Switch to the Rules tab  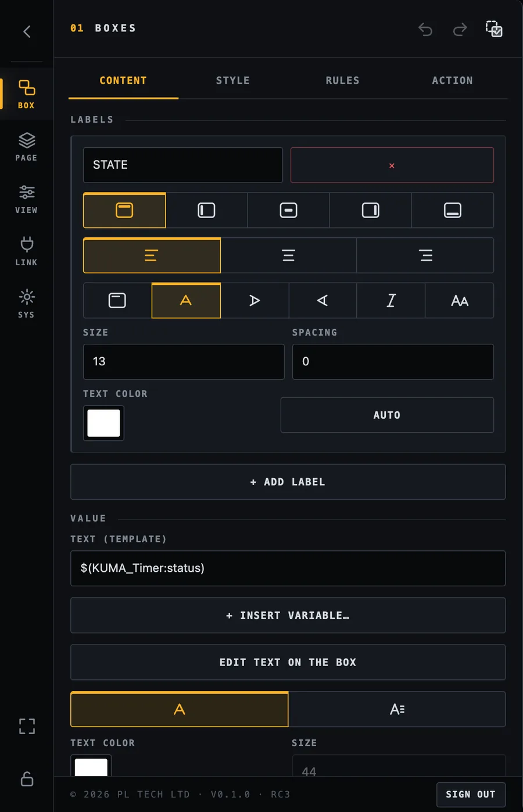coord(343,80)
